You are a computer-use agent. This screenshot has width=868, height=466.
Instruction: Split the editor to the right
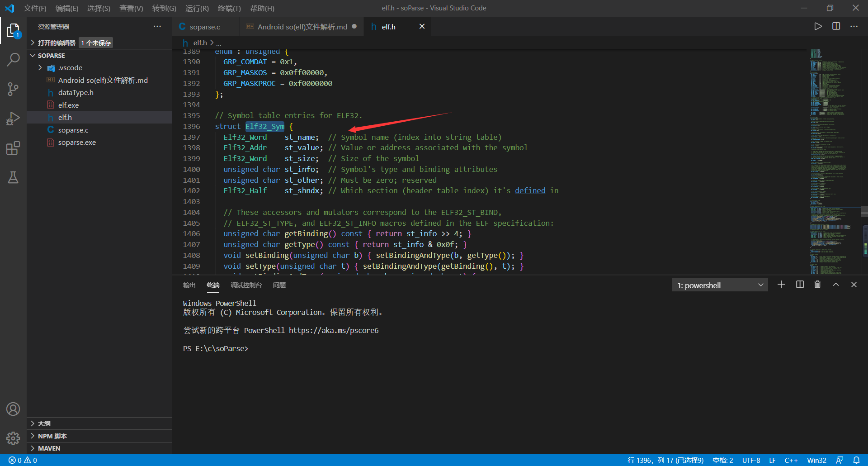pos(836,26)
